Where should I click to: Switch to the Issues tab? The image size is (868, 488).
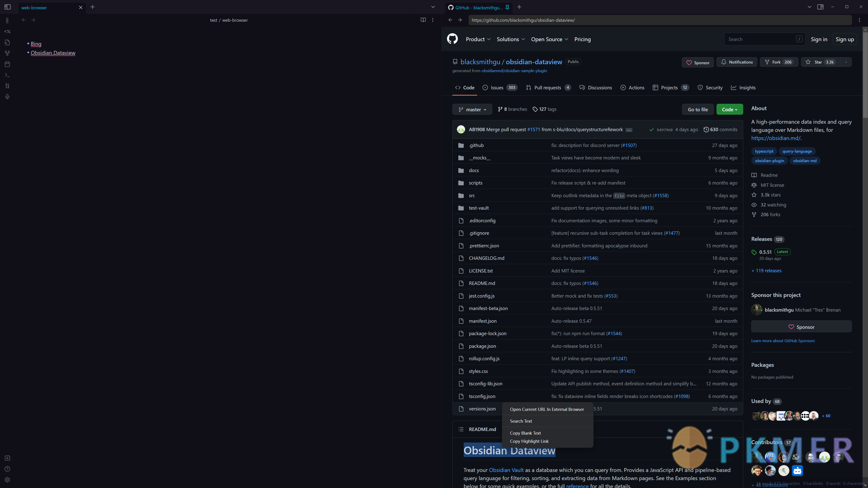coord(500,88)
